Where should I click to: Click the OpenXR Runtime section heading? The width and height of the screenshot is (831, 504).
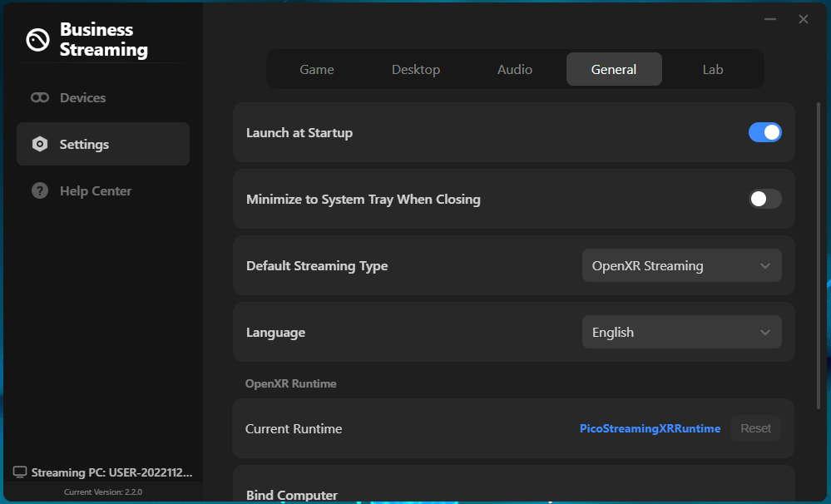click(290, 383)
